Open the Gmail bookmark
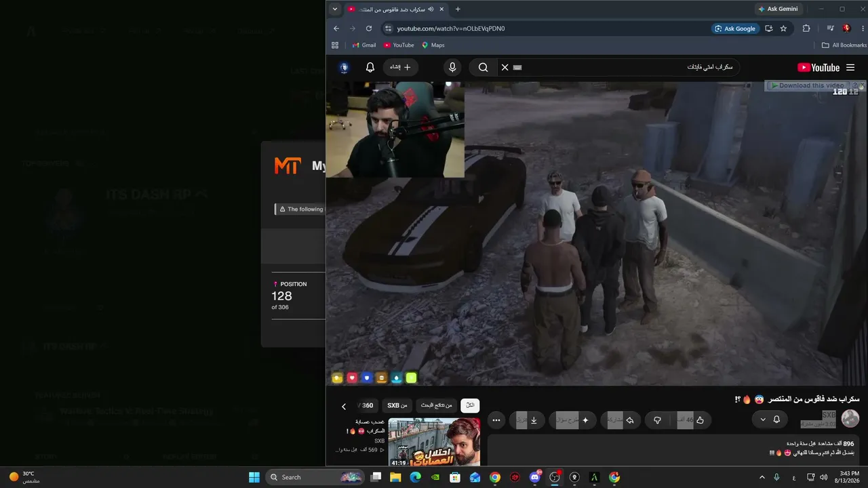The image size is (868, 488). pos(363,45)
